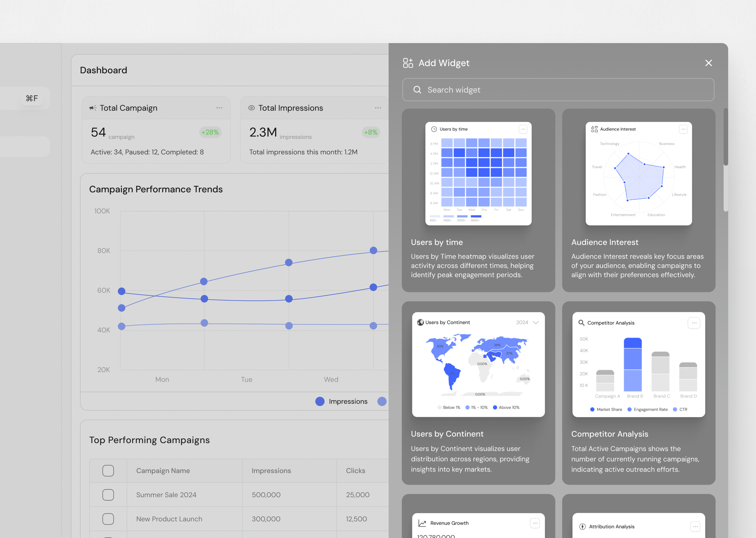Click the Add Widget grid-plus icon
Viewport: 756px width, 538px height.
[x=408, y=63]
